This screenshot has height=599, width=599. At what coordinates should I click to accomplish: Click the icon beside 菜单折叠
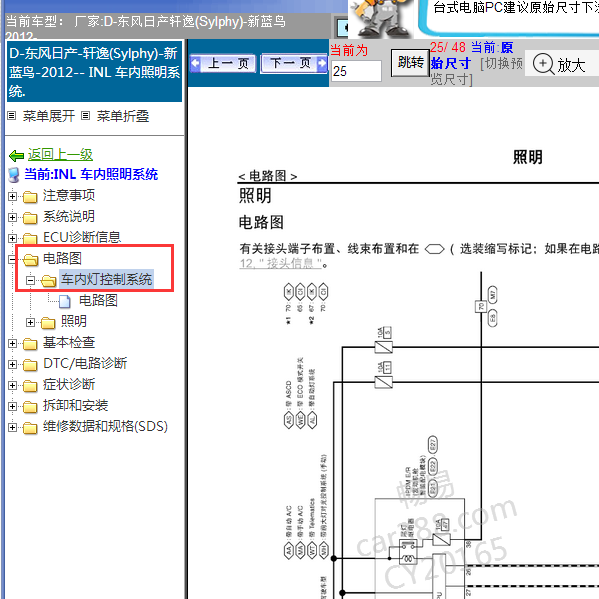(86, 115)
